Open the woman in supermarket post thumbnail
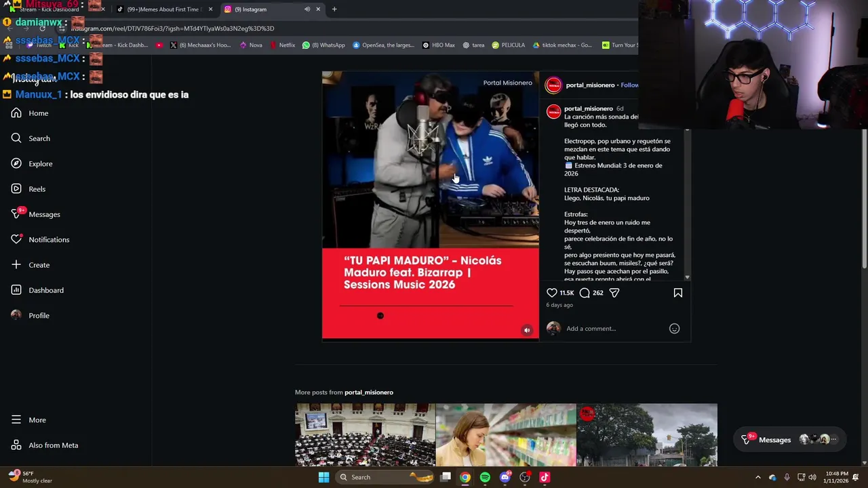868x488 pixels. coord(506,435)
